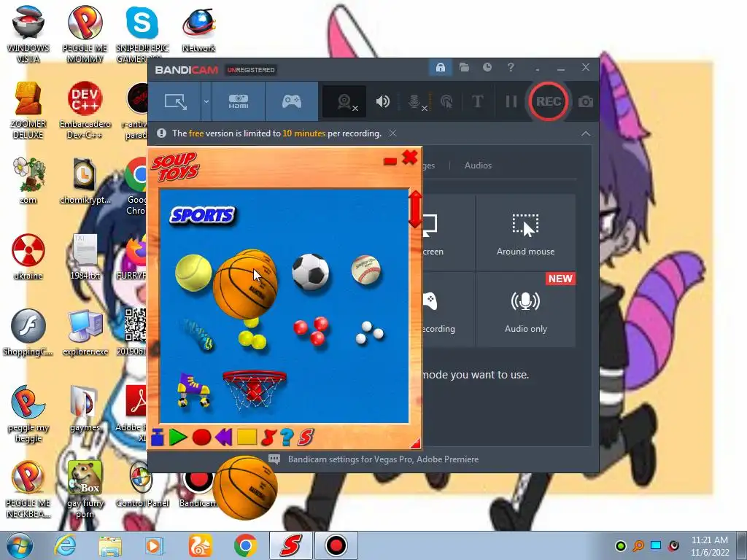Pick the tennis ball in Soup Toys
Viewport: 747px width, 560px height.
(193, 273)
